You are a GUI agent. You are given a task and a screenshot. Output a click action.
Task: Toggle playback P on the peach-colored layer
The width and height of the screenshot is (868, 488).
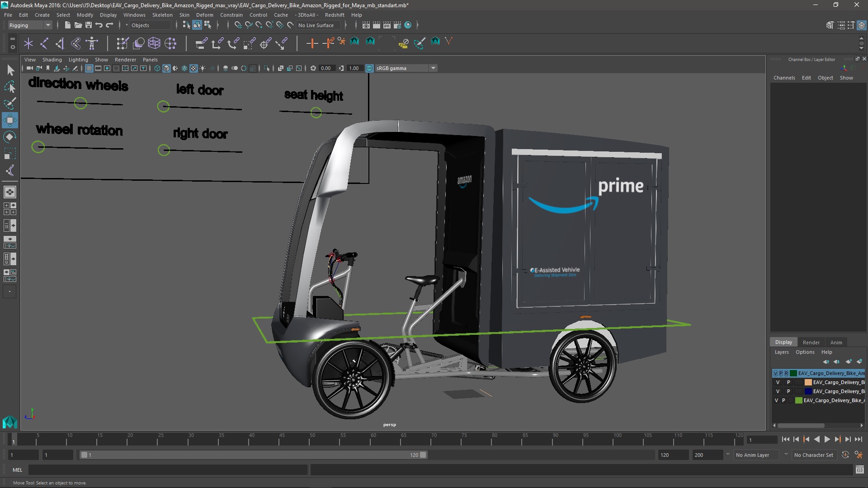(x=788, y=382)
